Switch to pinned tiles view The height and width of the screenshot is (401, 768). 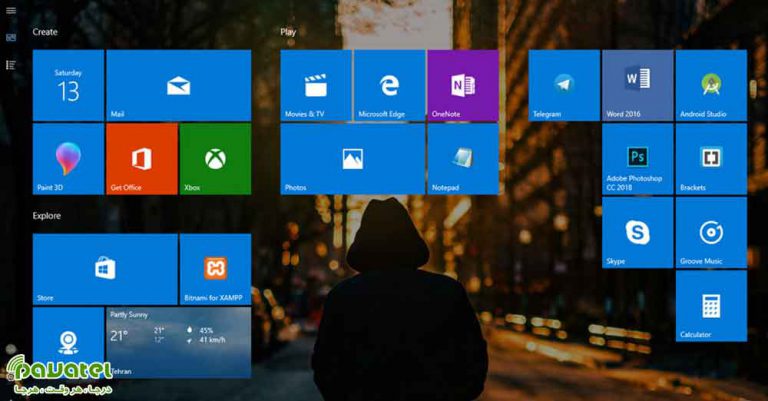11,38
